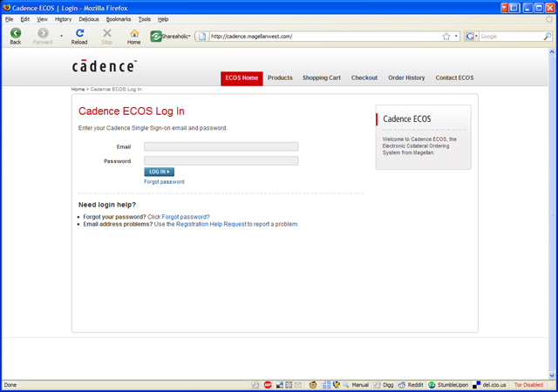Screen dimensions: 558x392
Task: Click 'Forgot password?' link in login help
Action: tap(186, 217)
